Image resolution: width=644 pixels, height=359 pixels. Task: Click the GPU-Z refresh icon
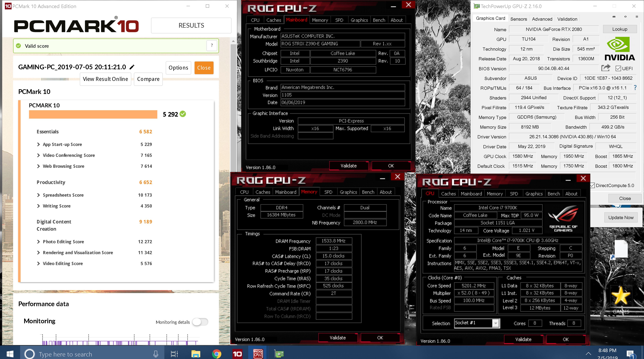tap(625, 17)
